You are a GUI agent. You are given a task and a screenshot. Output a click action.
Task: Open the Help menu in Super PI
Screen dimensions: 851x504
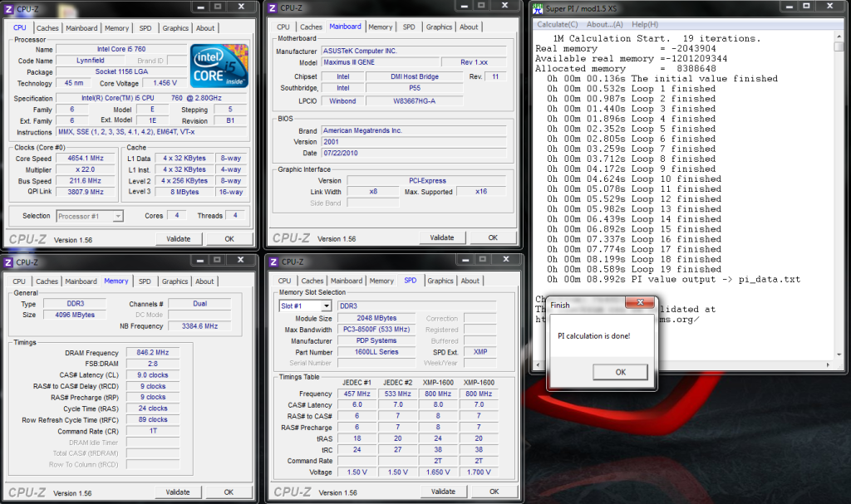(645, 24)
